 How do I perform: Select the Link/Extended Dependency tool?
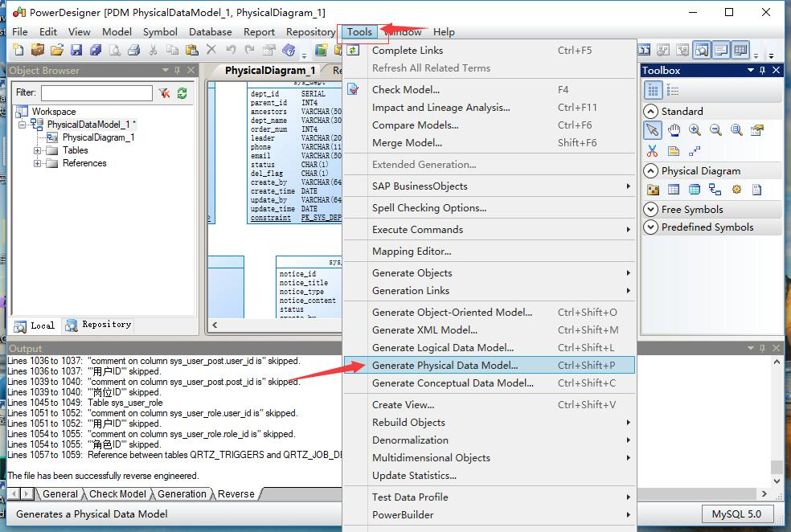pyautogui.click(x=695, y=150)
